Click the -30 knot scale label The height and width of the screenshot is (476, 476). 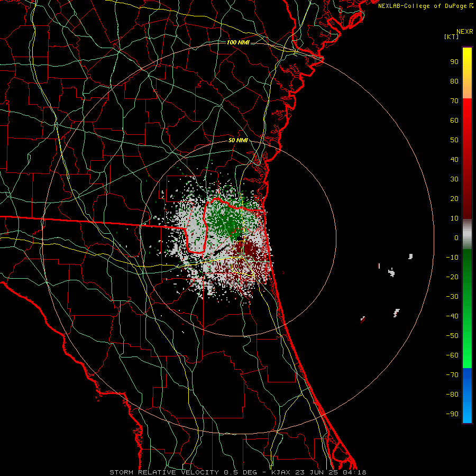[452, 297]
